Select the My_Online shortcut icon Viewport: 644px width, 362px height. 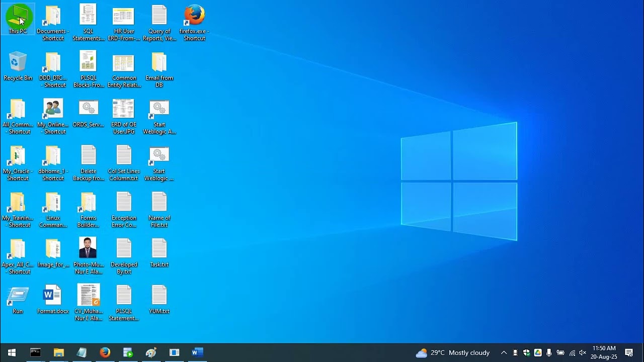[53, 117]
